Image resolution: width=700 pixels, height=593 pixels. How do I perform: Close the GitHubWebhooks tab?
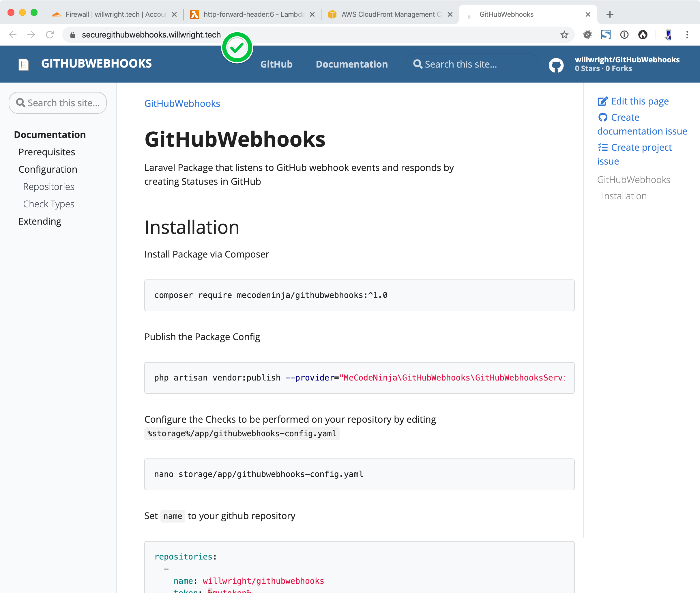point(588,14)
